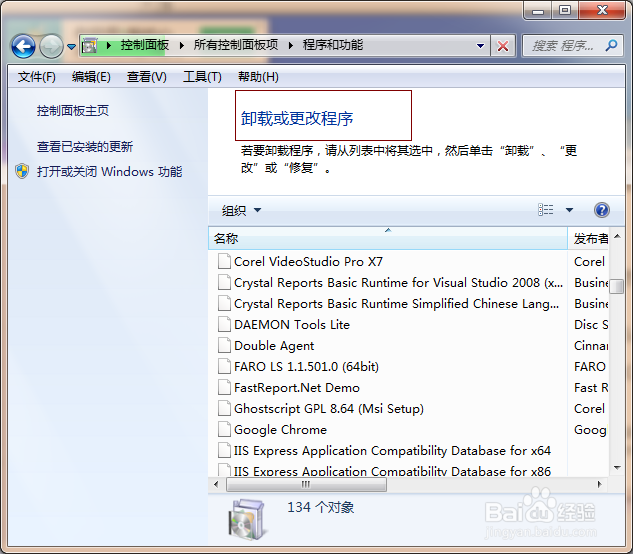This screenshot has width=633, height=554.
Task: Open the 查看(V) menu
Action: (146, 76)
